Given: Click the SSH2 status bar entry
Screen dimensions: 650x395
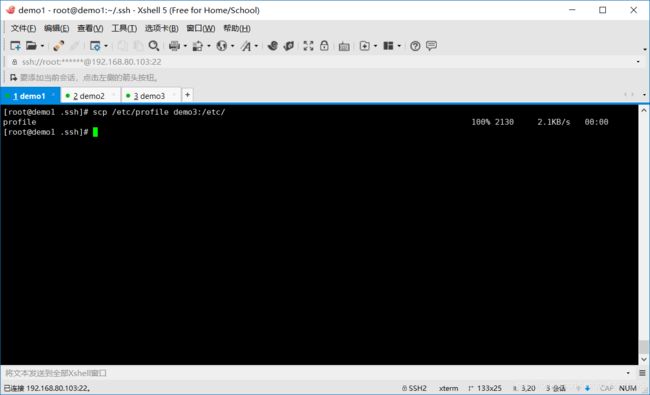Looking at the screenshot, I should pyautogui.click(x=414, y=388).
